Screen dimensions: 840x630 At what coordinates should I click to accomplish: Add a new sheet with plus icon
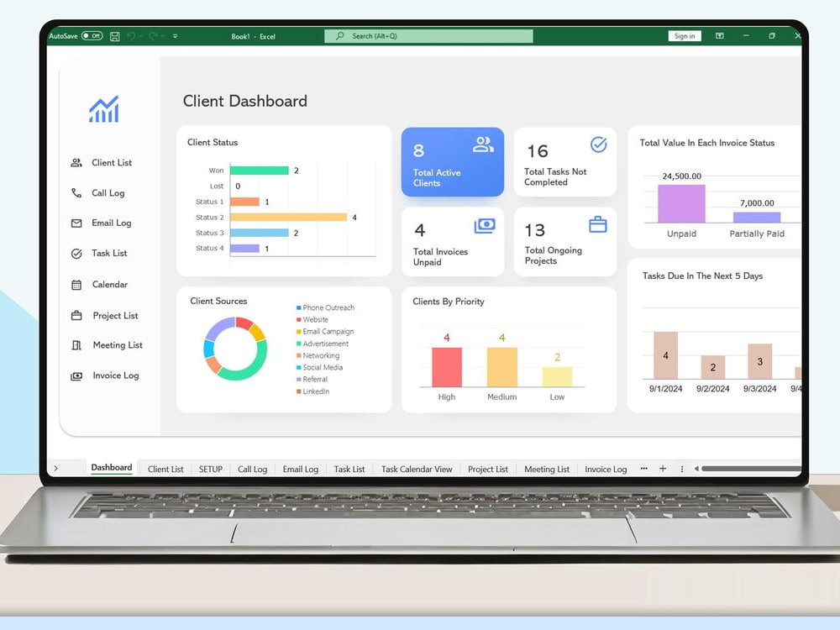[x=663, y=468]
